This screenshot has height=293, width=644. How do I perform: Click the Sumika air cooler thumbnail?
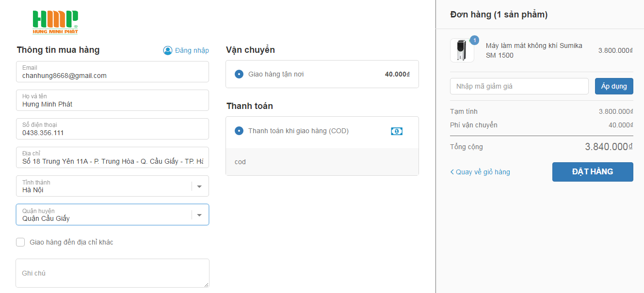[x=462, y=51]
